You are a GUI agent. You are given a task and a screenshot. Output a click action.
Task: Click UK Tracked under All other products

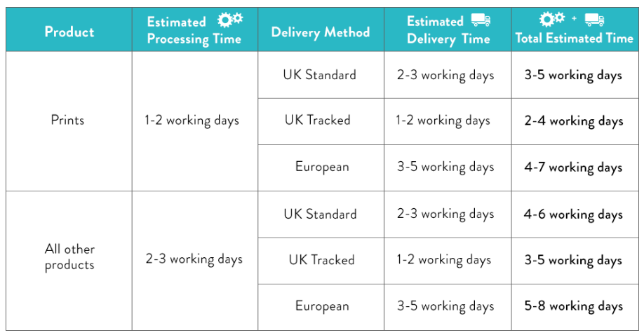pos(321,260)
